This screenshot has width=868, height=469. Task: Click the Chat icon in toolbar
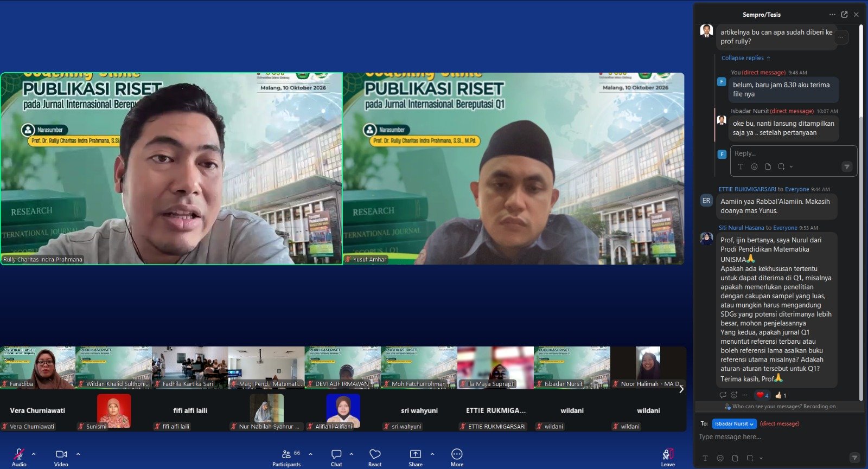click(x=336, y=457)
